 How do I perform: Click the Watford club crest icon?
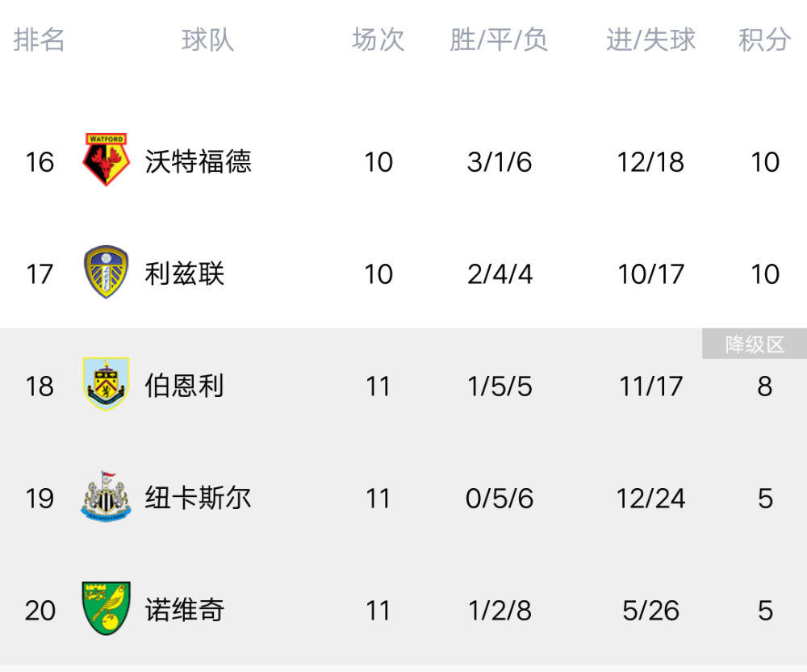106,160
